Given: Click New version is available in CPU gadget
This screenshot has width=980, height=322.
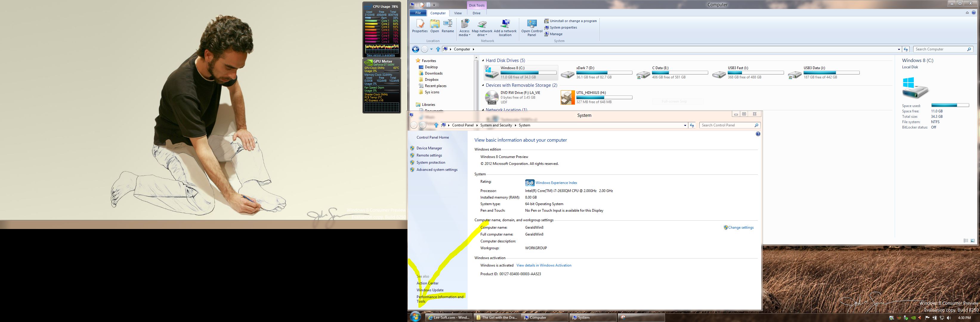Looking at the screenshot, I should pyautogui.click(x=381, y=55).
